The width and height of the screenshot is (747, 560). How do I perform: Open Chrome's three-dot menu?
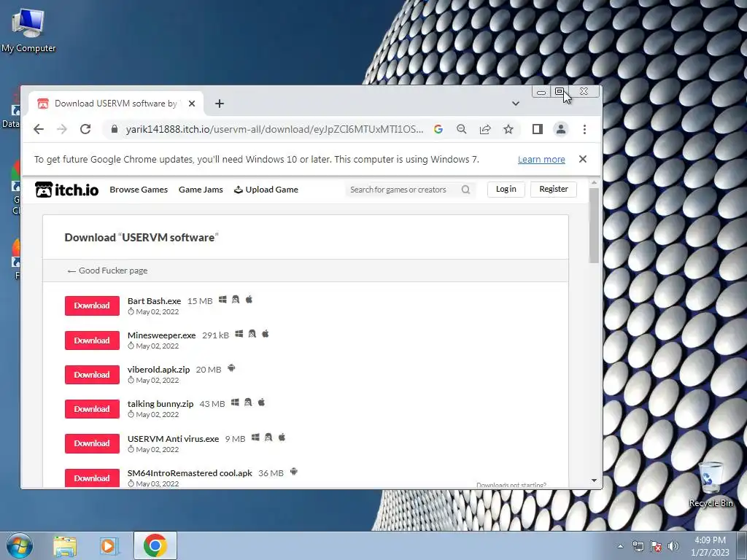[584, 129]
